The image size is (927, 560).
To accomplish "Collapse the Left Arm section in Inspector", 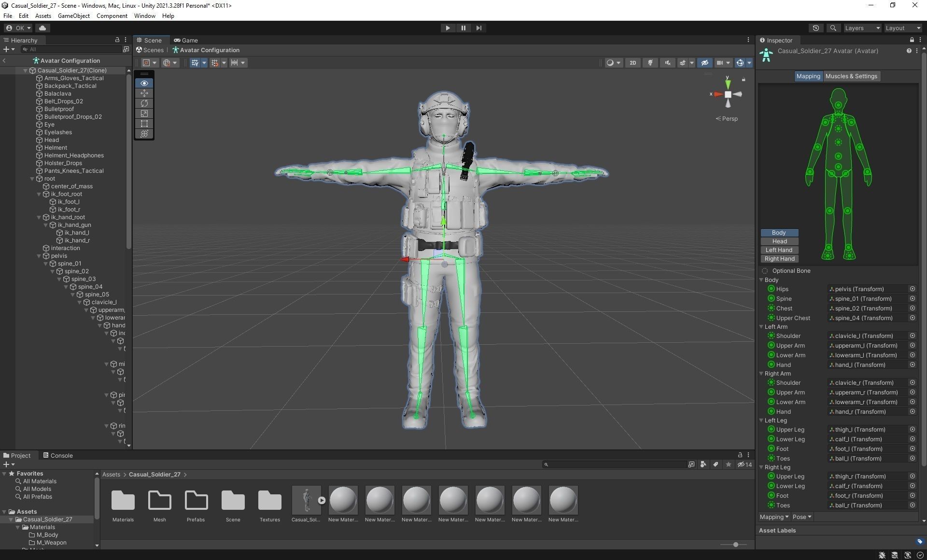I will pyautogui.click(x=761, y=327).
